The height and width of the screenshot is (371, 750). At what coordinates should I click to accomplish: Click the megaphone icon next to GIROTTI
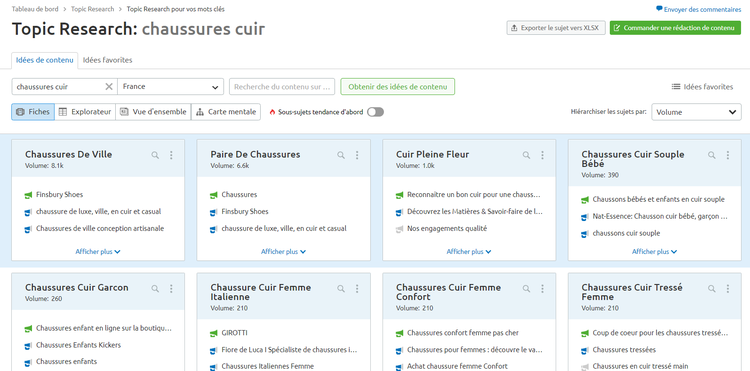pyautogui.click(x=213, y=333)
